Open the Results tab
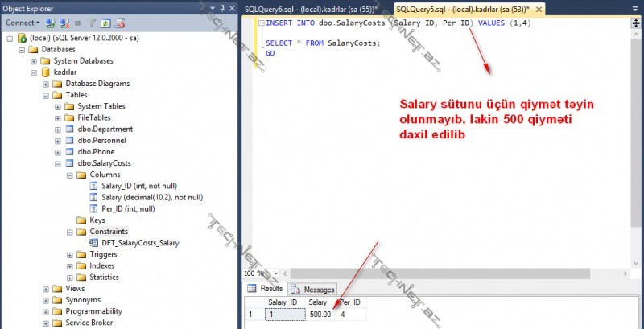Screen dimensions: 644x329 coord(265,289)
